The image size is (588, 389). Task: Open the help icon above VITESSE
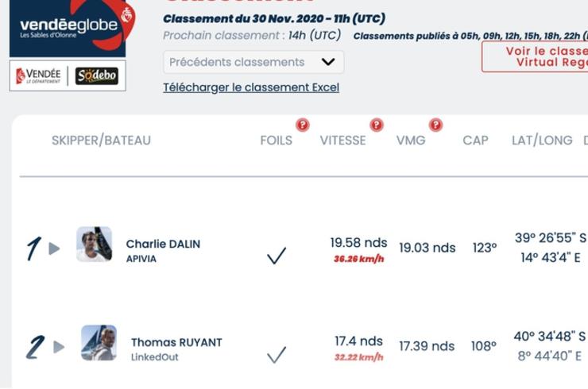coord(377,125)
